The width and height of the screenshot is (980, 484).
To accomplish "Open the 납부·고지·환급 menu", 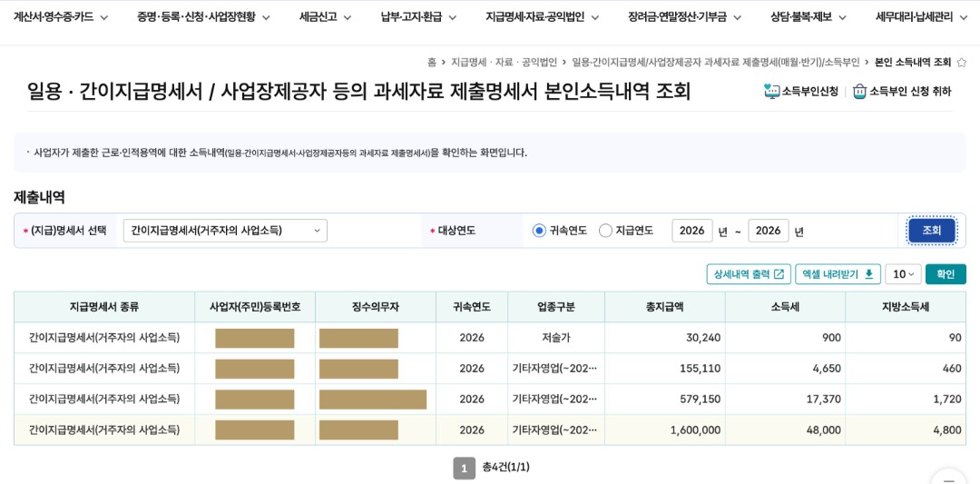I will (x=418, y=17).
